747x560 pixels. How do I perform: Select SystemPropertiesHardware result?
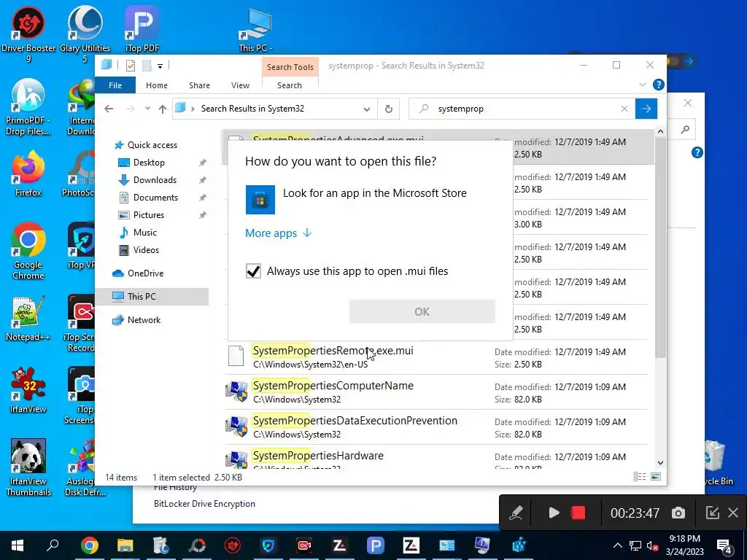(x=436, y=457)
